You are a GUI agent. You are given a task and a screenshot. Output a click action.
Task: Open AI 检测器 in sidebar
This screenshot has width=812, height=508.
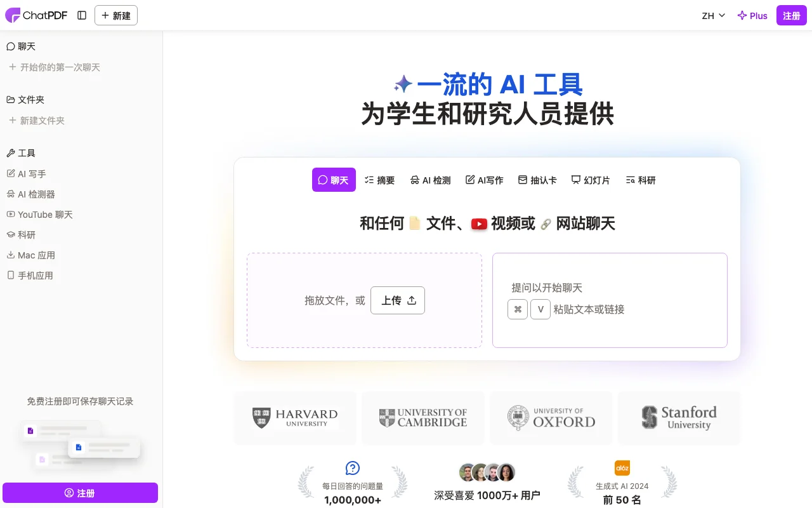pyautogui.click(x=31, y=194)
